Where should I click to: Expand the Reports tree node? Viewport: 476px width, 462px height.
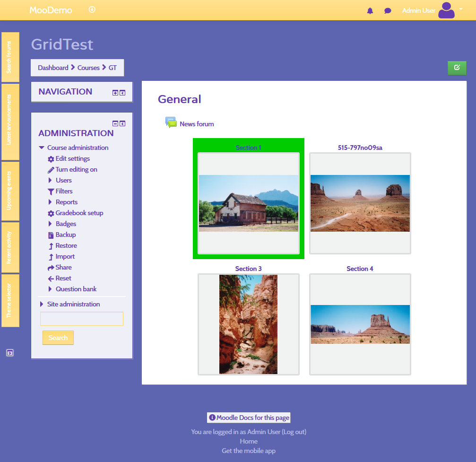tap(50, 202)
